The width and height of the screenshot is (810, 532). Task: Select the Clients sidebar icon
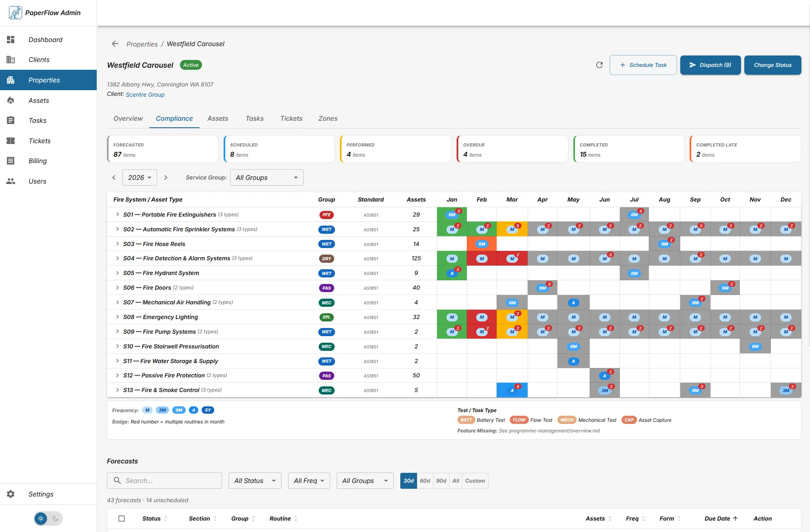(11, 60)
